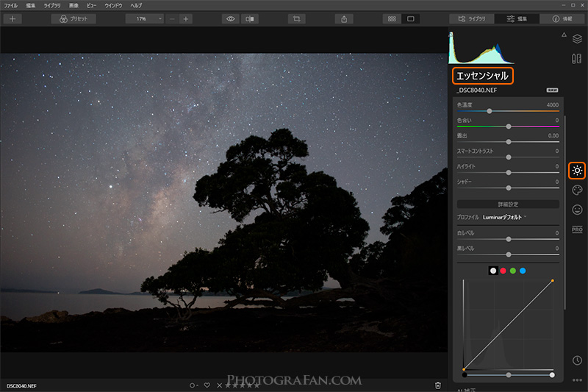Adjust the 黒レベル blacks slider
Image resolution: width=588 pixels, height=392 pixels.
tap(508, 254)
